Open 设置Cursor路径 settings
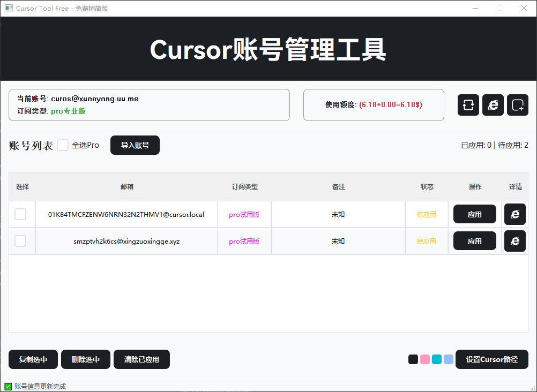Image resolution: width=537 pixels, height=392 pixels. [x=491, y=359]
